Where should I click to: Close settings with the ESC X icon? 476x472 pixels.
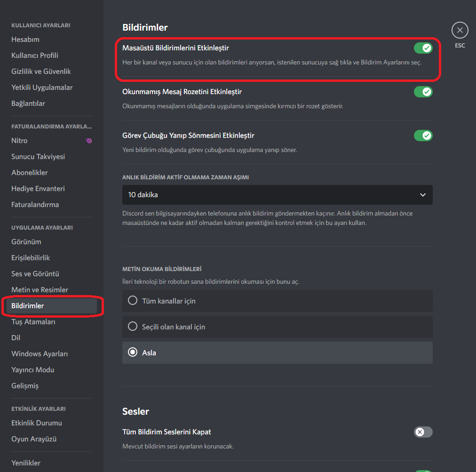click(460, 31)
